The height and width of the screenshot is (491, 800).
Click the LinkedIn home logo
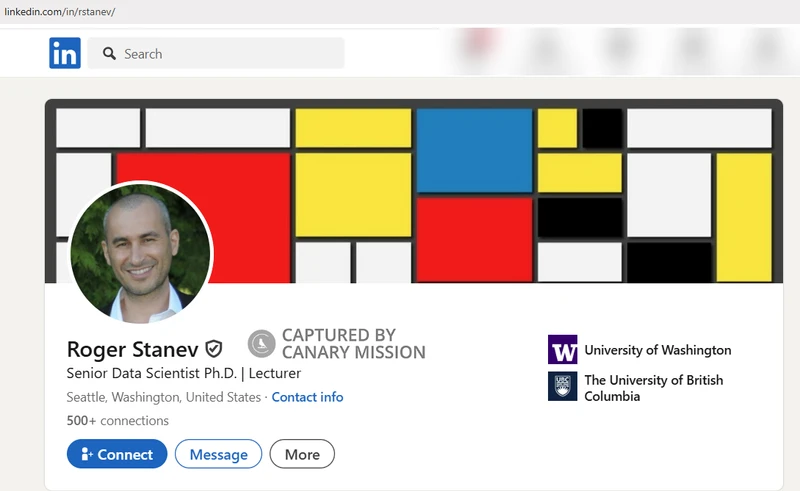tap(65, 53)
